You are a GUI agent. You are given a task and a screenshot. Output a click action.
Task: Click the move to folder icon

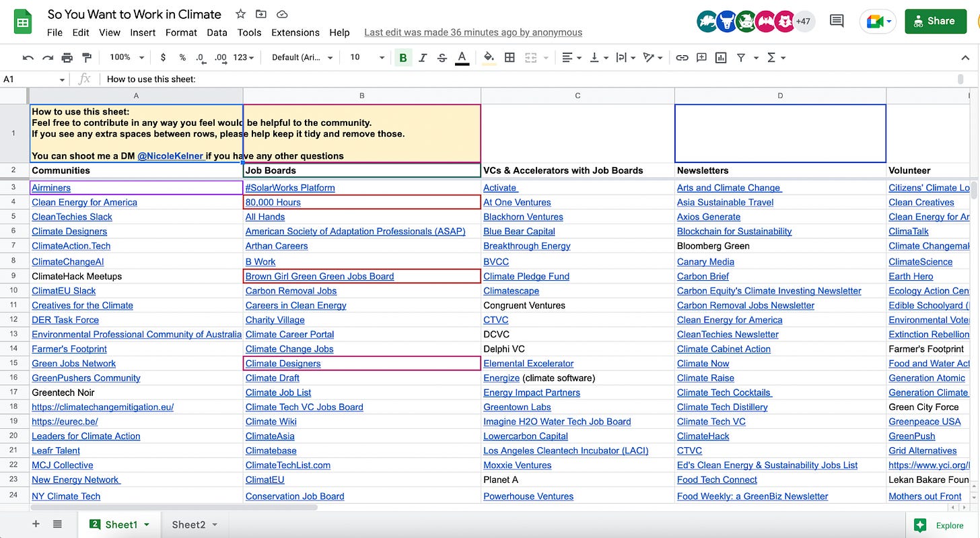(x=261, y=14)
